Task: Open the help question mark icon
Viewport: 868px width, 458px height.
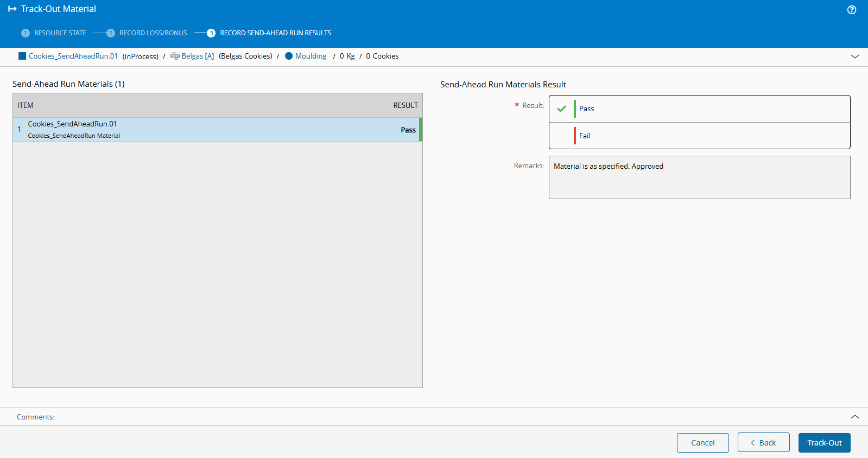Action: 851,10
